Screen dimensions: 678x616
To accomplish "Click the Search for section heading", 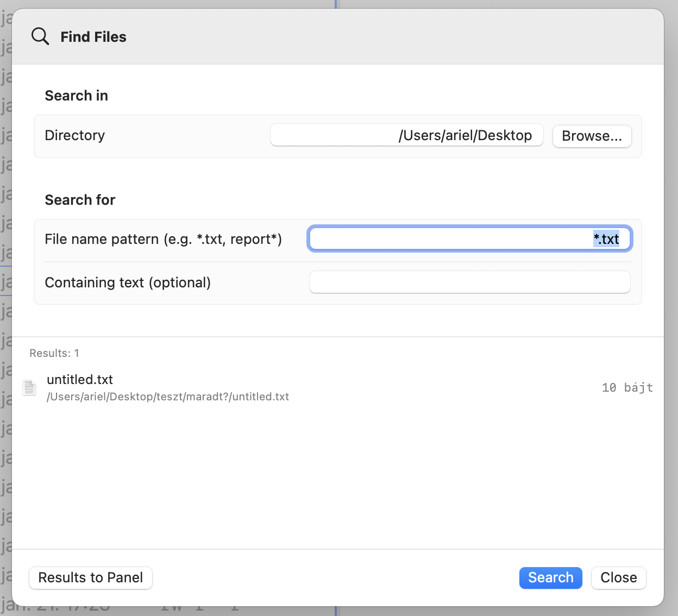I will tap(80, 200).
